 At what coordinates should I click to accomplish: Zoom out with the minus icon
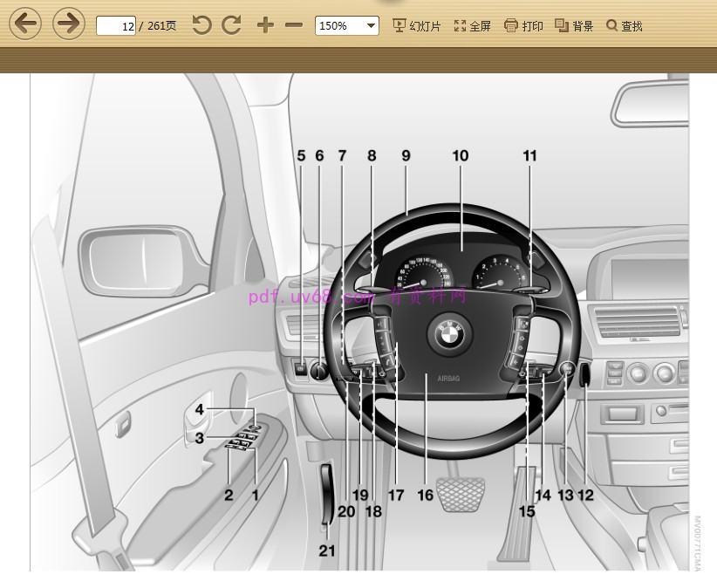294,25
